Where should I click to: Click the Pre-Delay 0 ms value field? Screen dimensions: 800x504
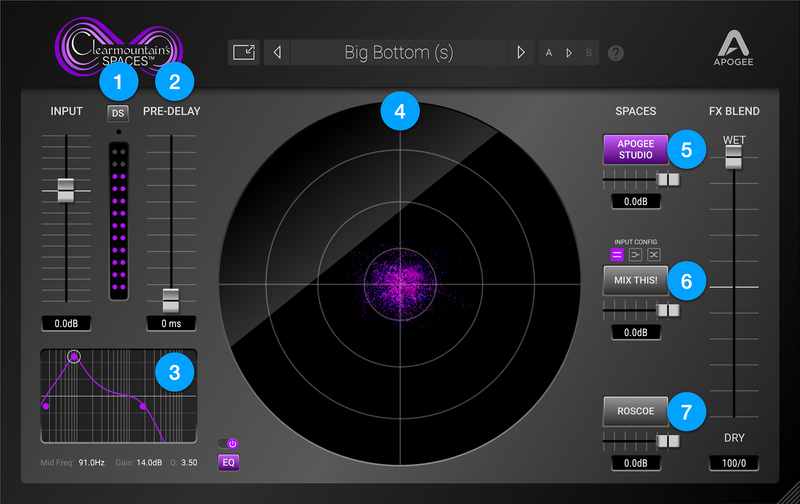169,324
